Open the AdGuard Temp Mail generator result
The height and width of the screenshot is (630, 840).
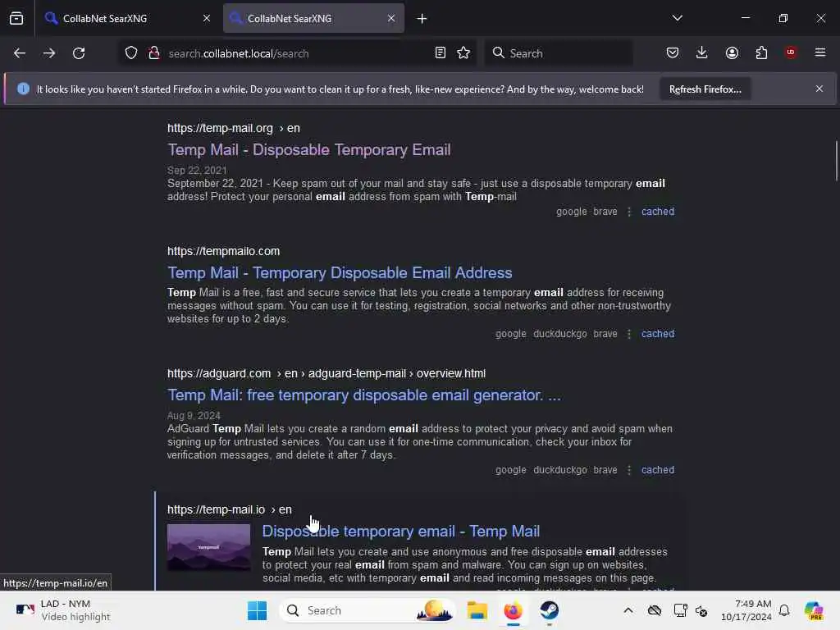(364, 395)
